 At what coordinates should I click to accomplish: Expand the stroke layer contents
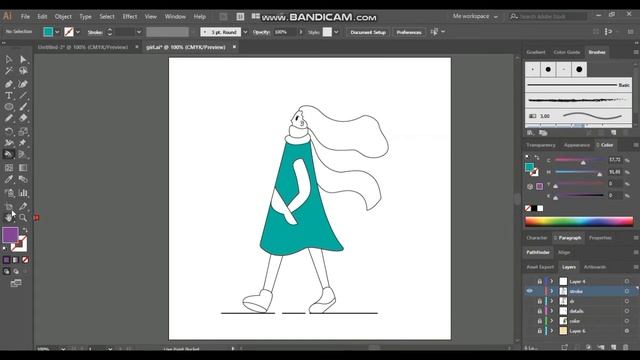click(x=551, y=291)
